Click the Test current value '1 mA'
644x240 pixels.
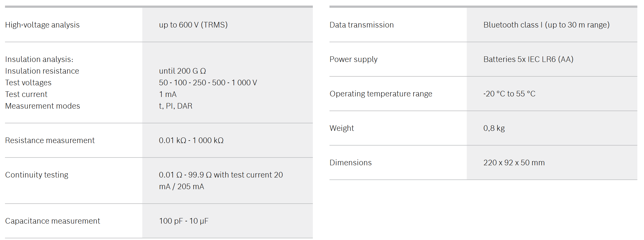168,94
